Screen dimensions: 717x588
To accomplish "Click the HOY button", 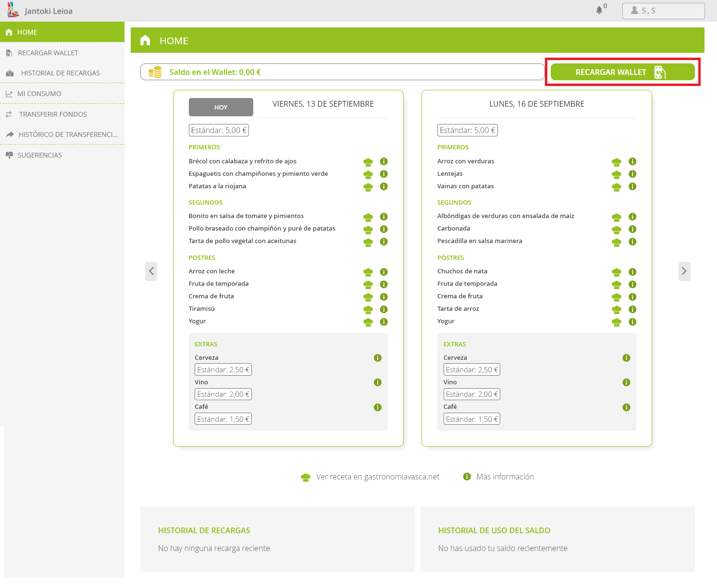I will click(221, 107).
